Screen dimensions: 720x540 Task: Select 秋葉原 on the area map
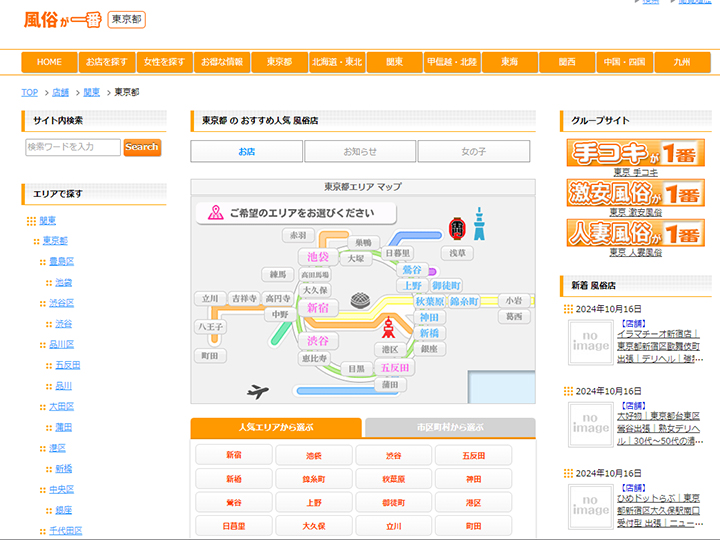click(x=430, y=301)
